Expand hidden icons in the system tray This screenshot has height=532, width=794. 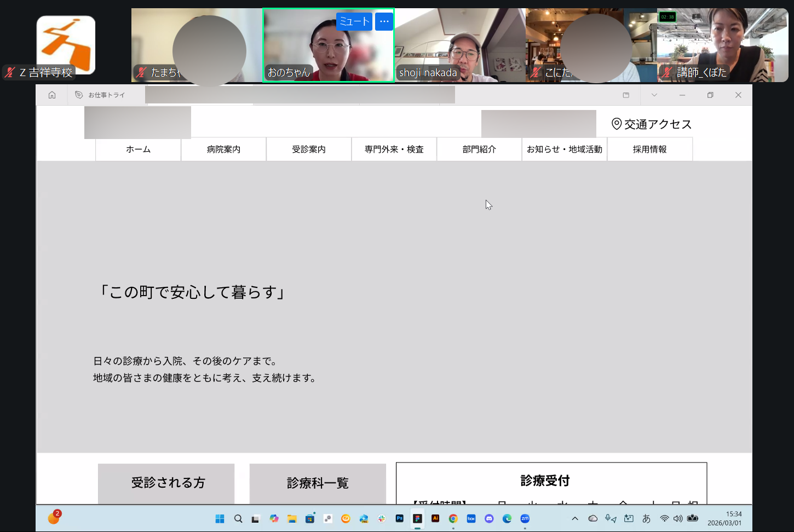[x=574, y=518]
